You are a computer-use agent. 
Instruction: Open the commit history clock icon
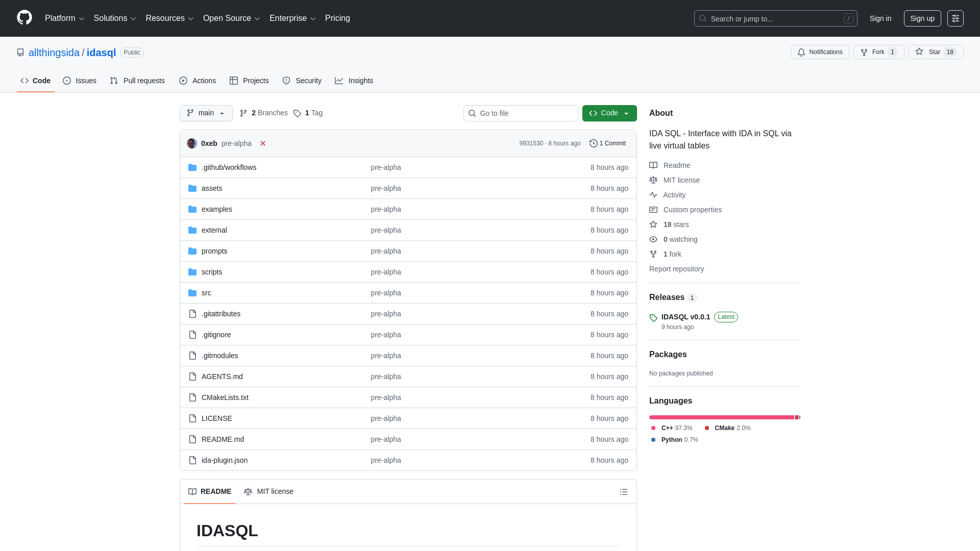click(593, 143)
